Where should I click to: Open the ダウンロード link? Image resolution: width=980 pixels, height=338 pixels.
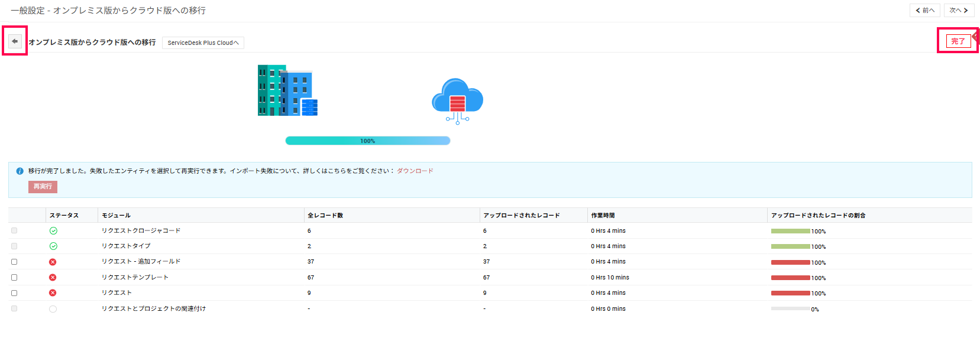click(415, 171)
